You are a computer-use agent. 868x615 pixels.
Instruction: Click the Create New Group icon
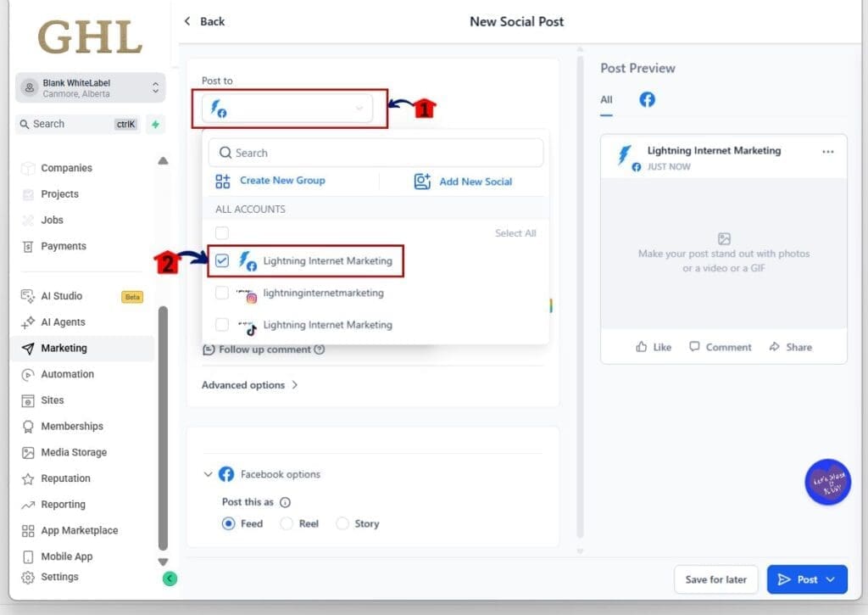click(x=223, y=182)
